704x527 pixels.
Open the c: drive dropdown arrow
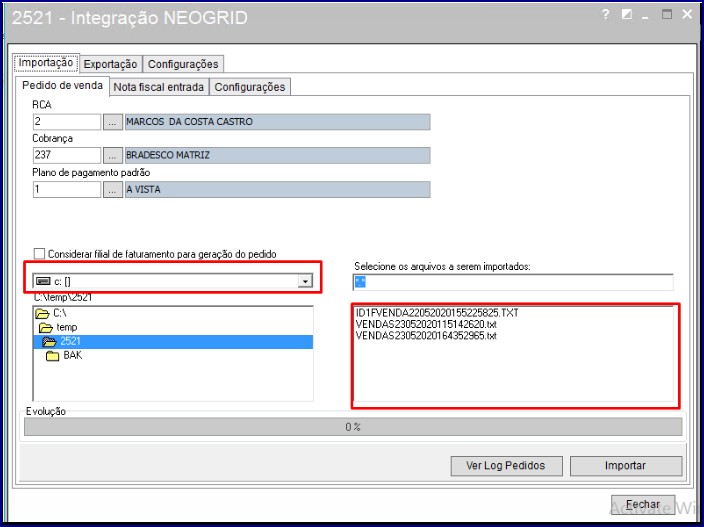tap(305, 281)
